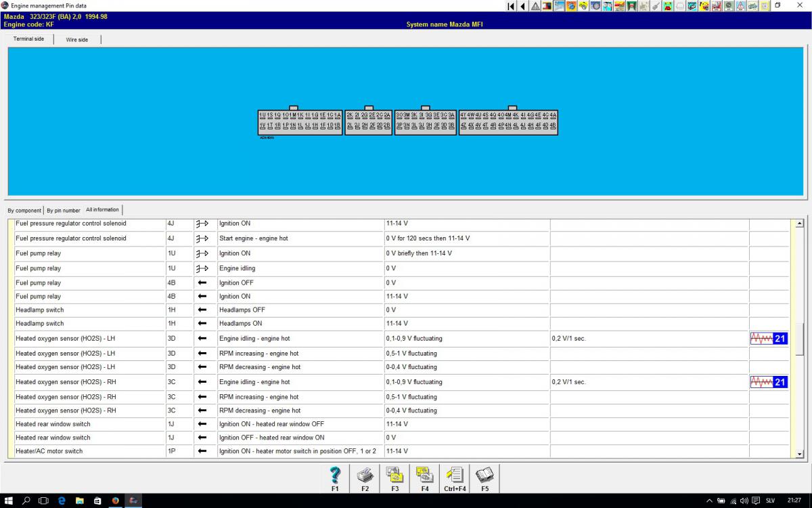
Task: Click the vertical scrollbar thumb of the table
Action: pos(800,338)
